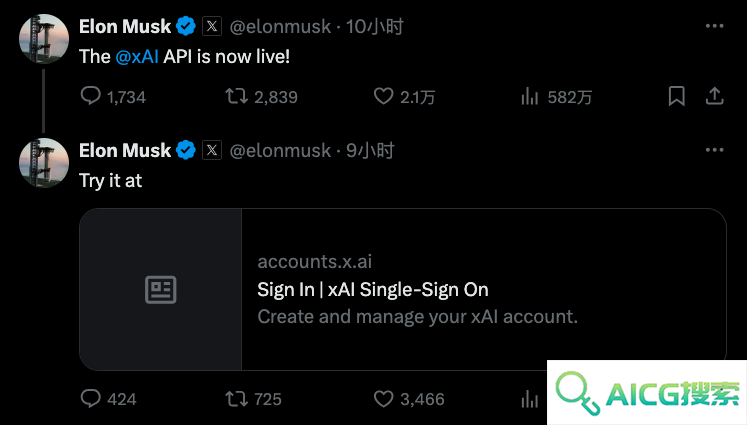The width and height of the screenshot is (747, 425).
Task: Open more options on second tweet
Action: (x=715, y=150)
